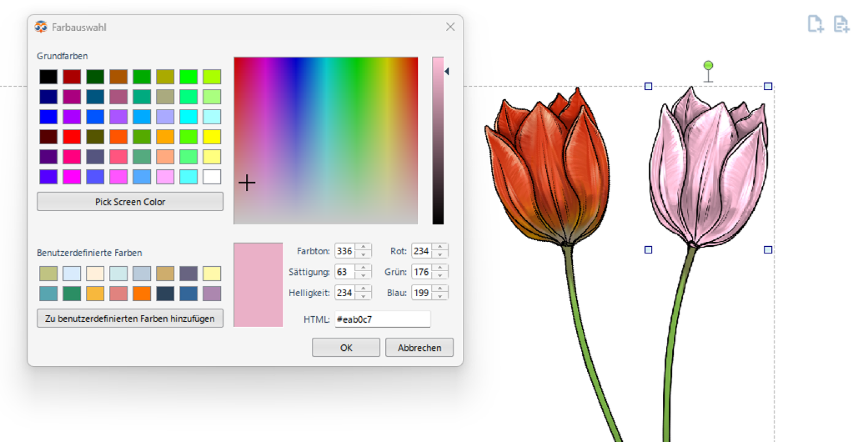
Task: Confirm the color with OK
Action: (x=346, y=348)
